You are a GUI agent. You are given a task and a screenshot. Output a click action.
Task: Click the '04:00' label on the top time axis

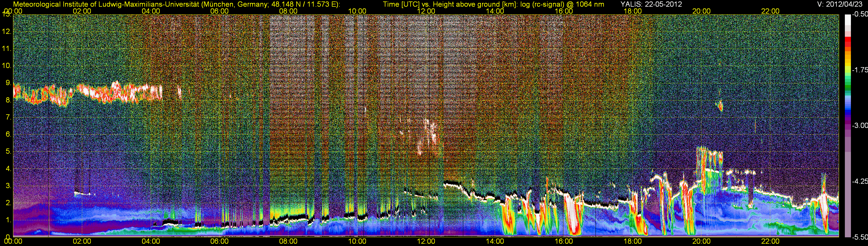coord(151,11)
